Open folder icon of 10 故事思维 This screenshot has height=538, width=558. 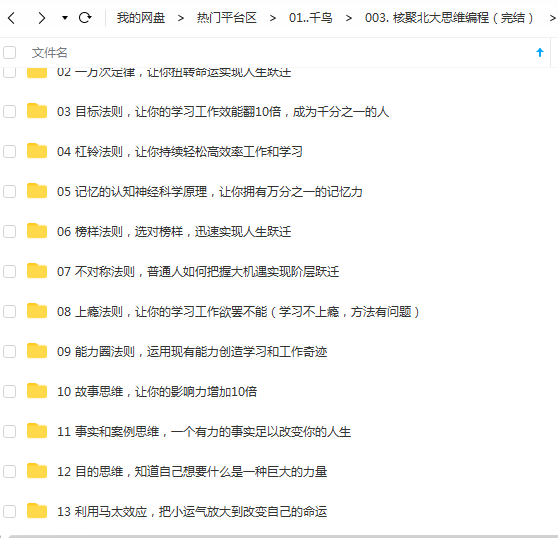pos(37,391)
